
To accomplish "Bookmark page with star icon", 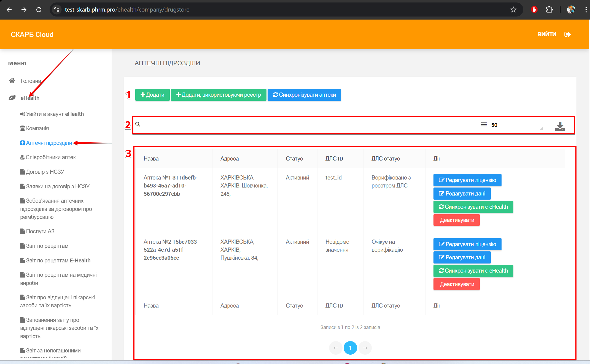I will tap(513, 10).
